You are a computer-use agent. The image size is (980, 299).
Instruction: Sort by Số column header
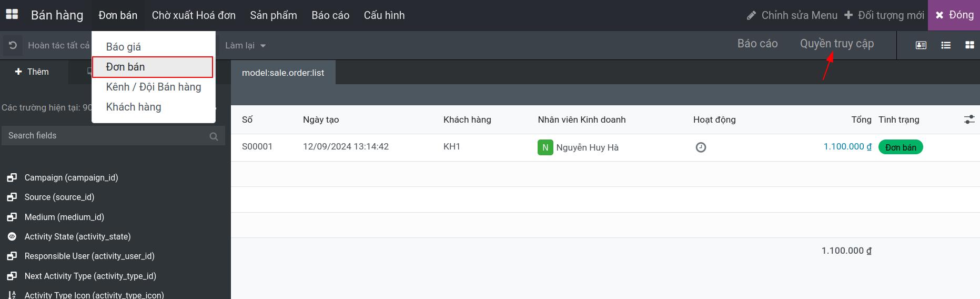(247, 119)
